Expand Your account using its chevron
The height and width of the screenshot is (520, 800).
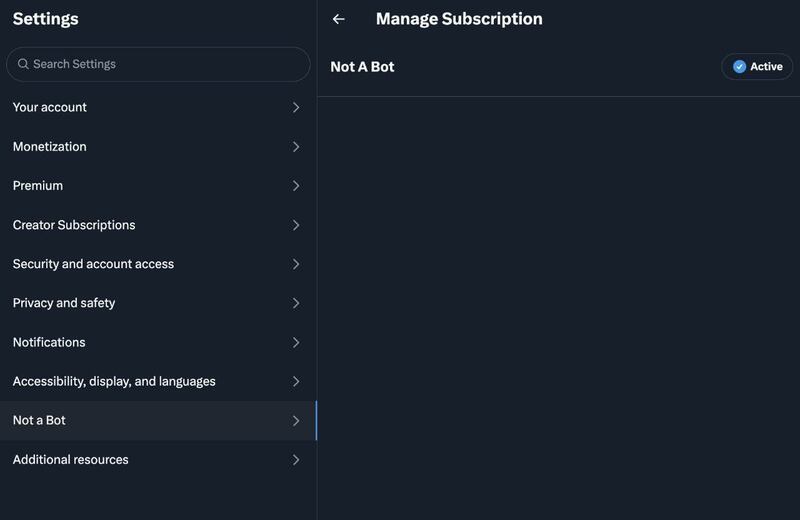click(296, 107)
